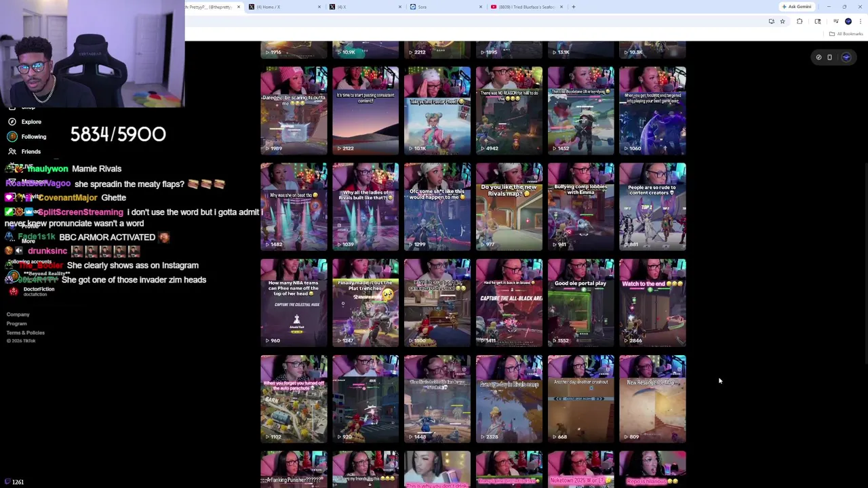Switch to the Sora tab
The image size is (868, 488).
[x=446, y=7]
